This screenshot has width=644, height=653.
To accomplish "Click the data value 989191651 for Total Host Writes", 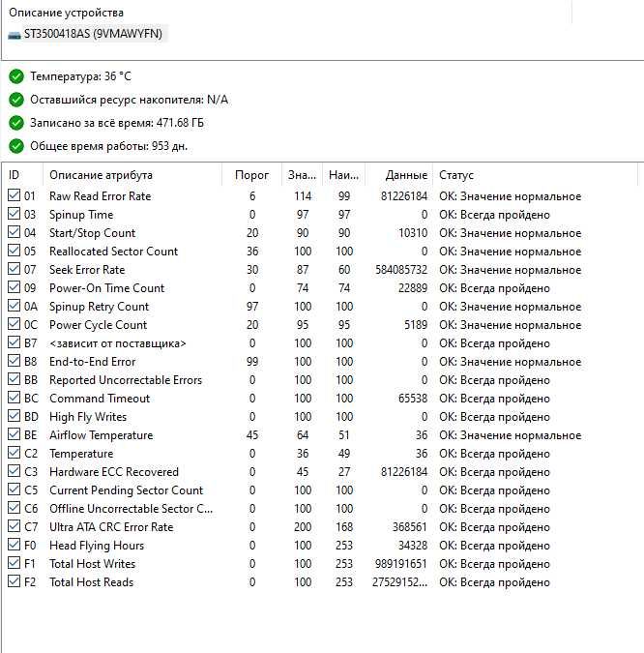I will (401, 564).
